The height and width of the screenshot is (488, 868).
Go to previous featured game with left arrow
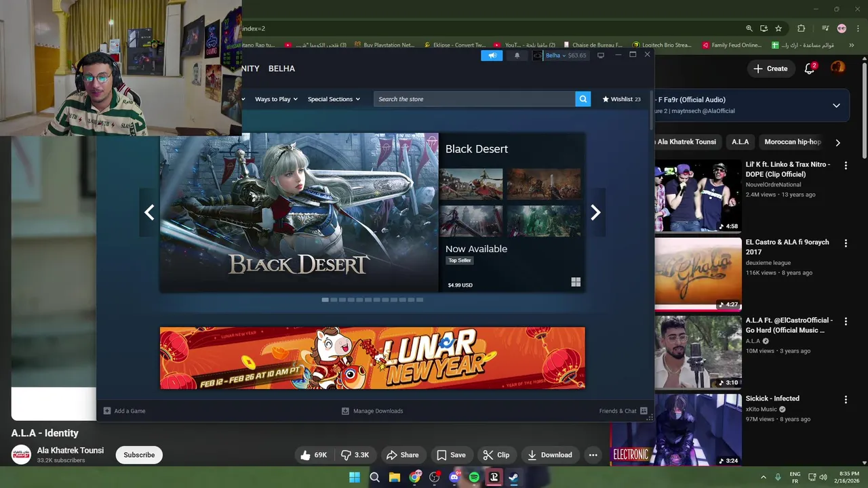coord(149,213)
